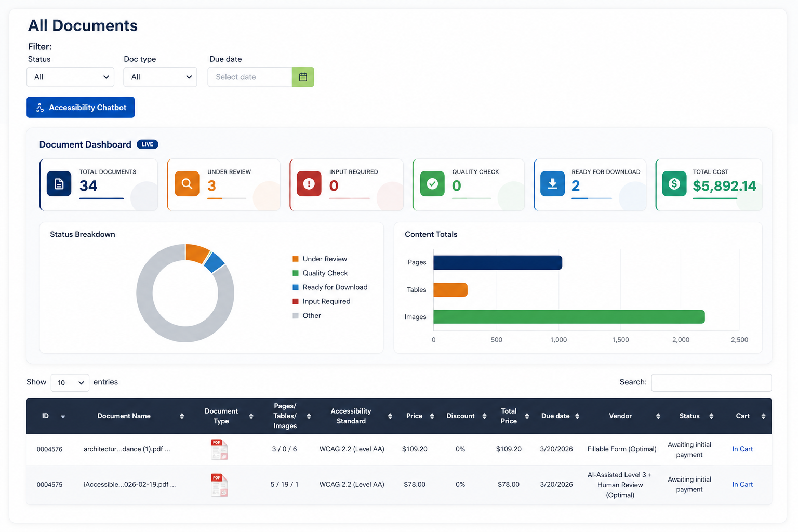
Task: Click the Input Required red legend swatch
Action: (x=296, y=301)
